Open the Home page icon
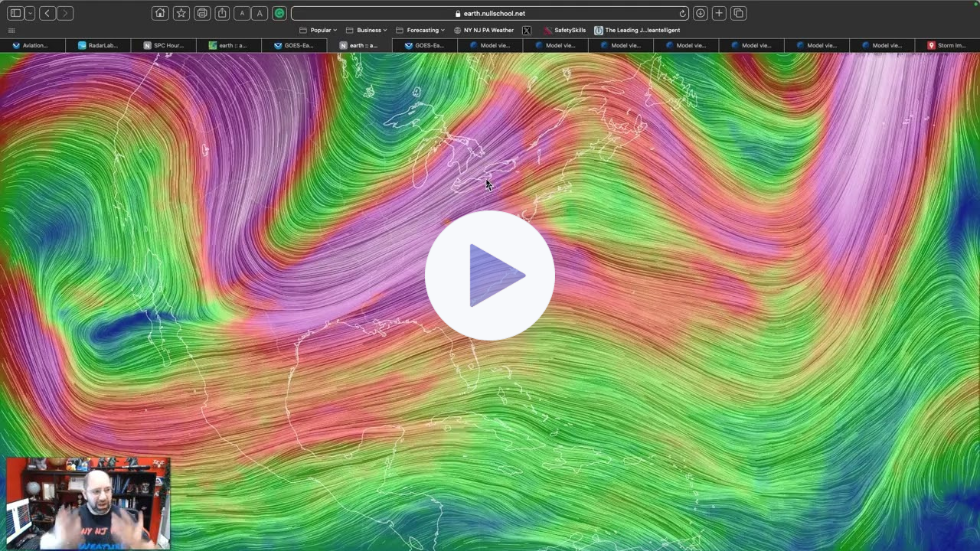The height and width of the screenshot is (551, 980). tap(161, 13)
